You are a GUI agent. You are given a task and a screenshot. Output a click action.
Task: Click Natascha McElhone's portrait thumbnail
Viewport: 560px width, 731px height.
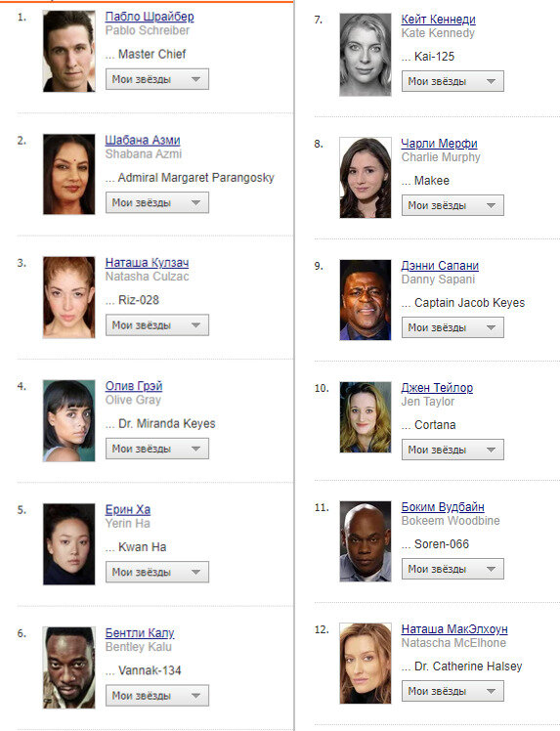(366, 664)
